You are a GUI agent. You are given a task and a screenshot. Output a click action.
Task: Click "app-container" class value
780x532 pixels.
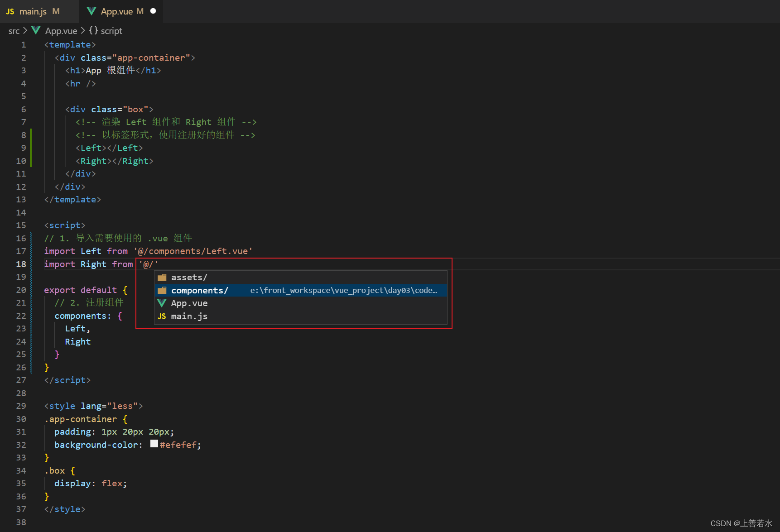tap(151, 58)
